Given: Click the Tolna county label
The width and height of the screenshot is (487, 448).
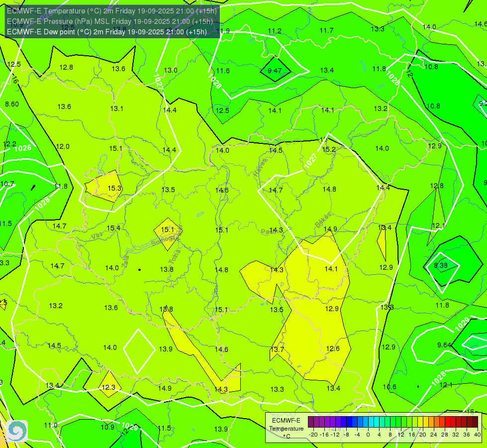Looking at the screenshot, I should point(174,257).
